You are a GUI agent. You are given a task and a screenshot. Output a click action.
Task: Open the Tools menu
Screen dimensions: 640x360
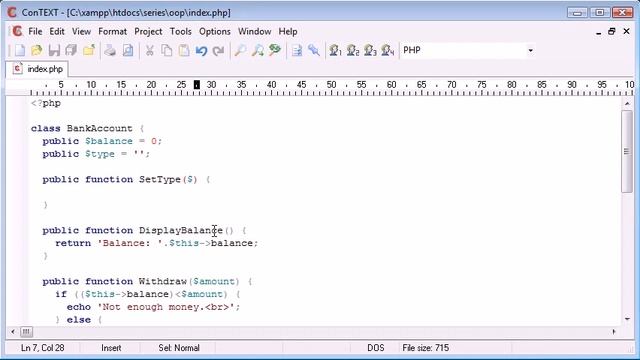[x=180, y=31]
